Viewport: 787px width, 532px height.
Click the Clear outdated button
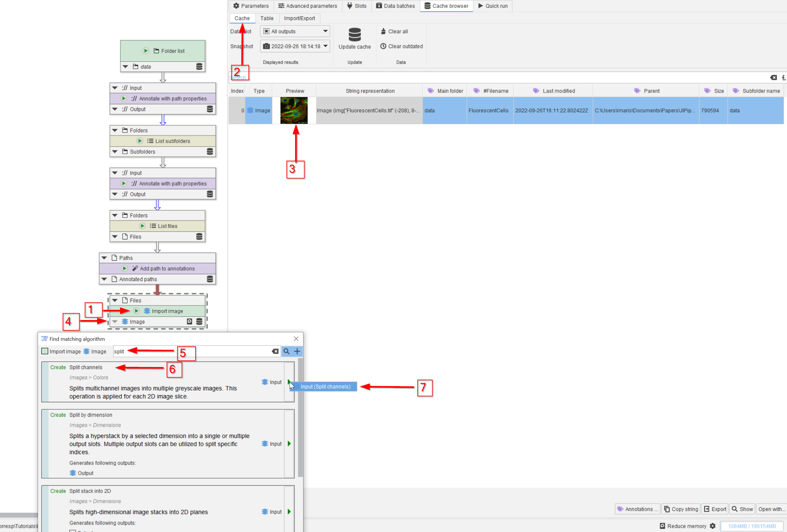[402, 46]
